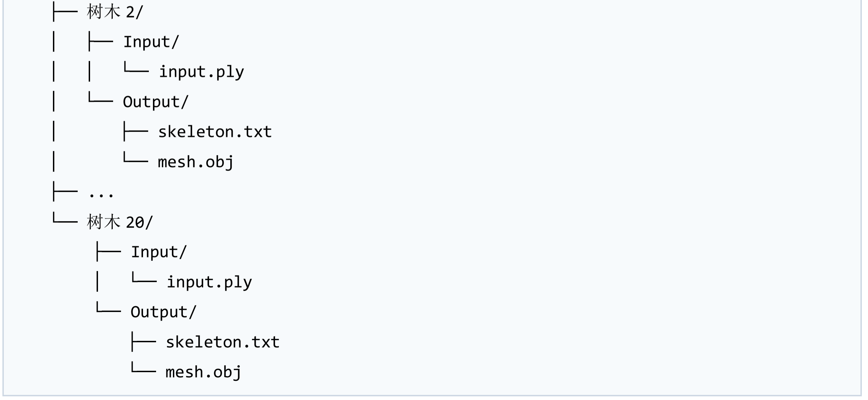Click the 树木 20/ folder entry
The image size is (868, 400).
point(120,222)
